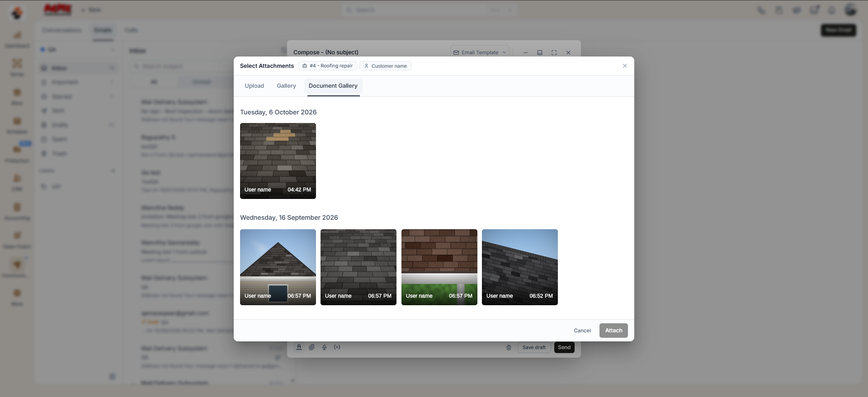Click the #4 - Roofing repair tag

coord(327,66)
